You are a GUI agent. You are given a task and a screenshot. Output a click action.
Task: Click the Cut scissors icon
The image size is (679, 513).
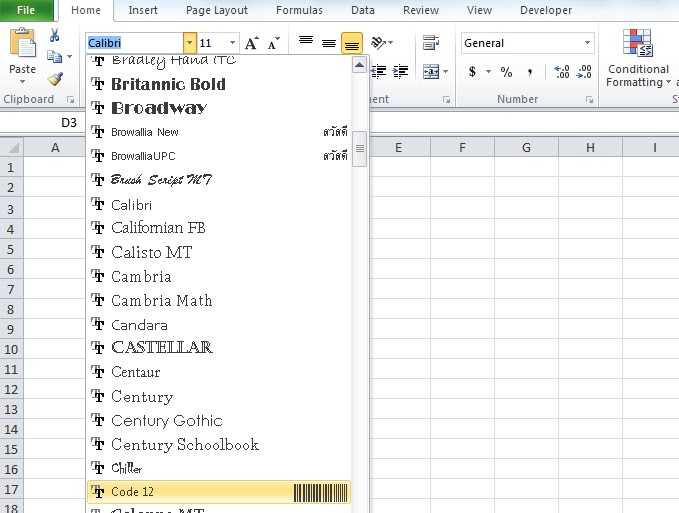pos(55,35)
